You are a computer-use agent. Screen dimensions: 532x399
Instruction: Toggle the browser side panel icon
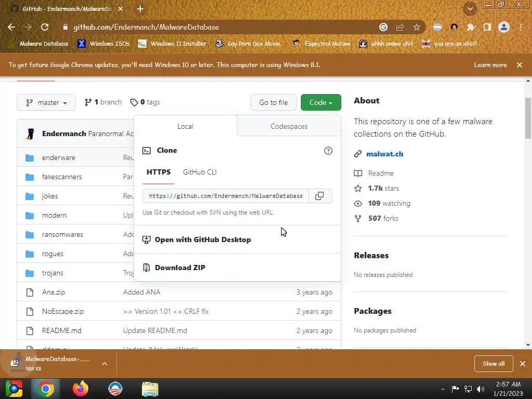(x=487, y=27)
